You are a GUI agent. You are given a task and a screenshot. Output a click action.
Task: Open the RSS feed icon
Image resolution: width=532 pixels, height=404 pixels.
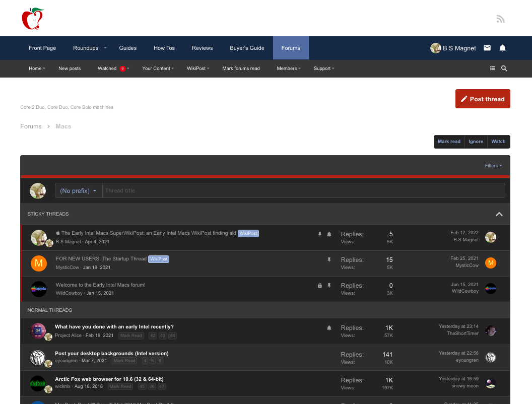click(x=500, y=19)
